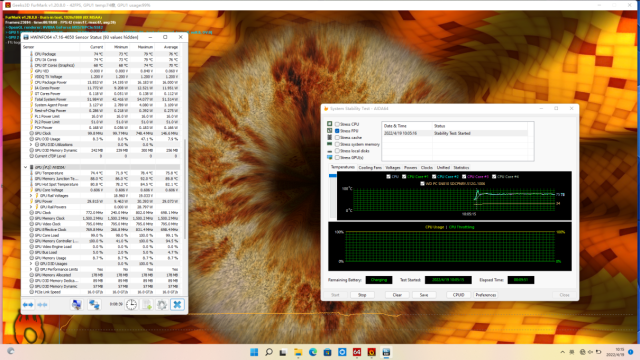640x360 pixels.
Task: Open the Statistics tab
Action: pos(461,168)
